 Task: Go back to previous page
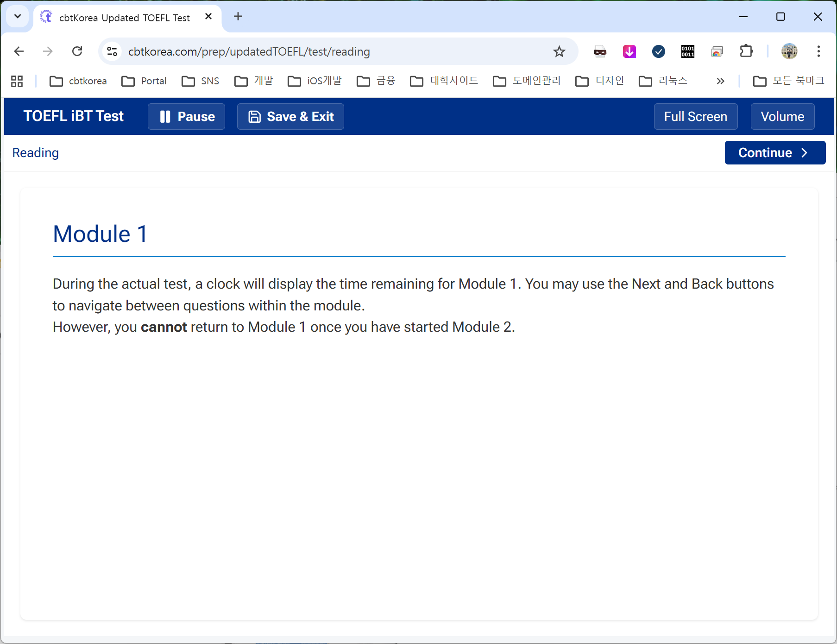click(19, 51)
